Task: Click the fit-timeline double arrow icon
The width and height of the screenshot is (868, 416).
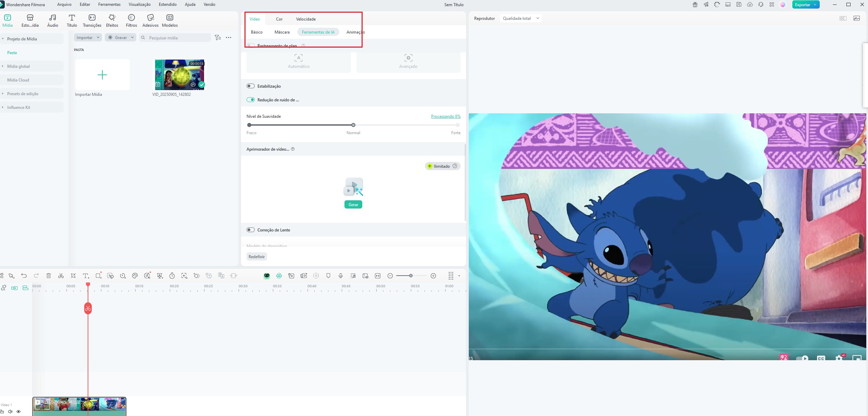Action: coord(378,276)
